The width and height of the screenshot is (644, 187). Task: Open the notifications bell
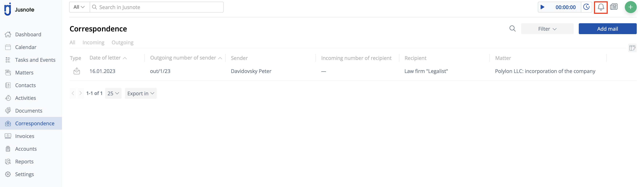(601, 7)
